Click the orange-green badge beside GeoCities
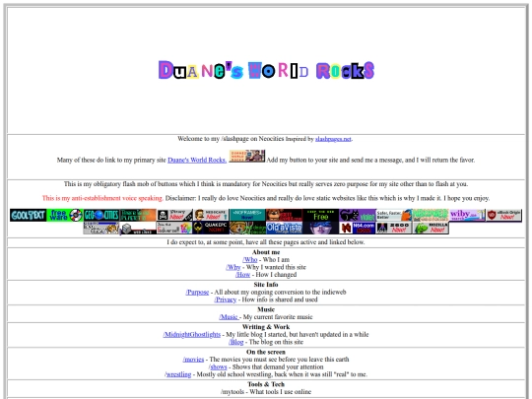The image size is (532, 399). pos(138,215)
